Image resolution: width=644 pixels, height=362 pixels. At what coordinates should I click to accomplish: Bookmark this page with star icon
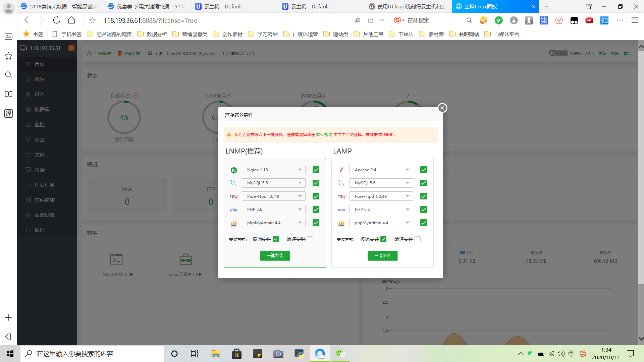pyautogui.click(x=92, y=21)
